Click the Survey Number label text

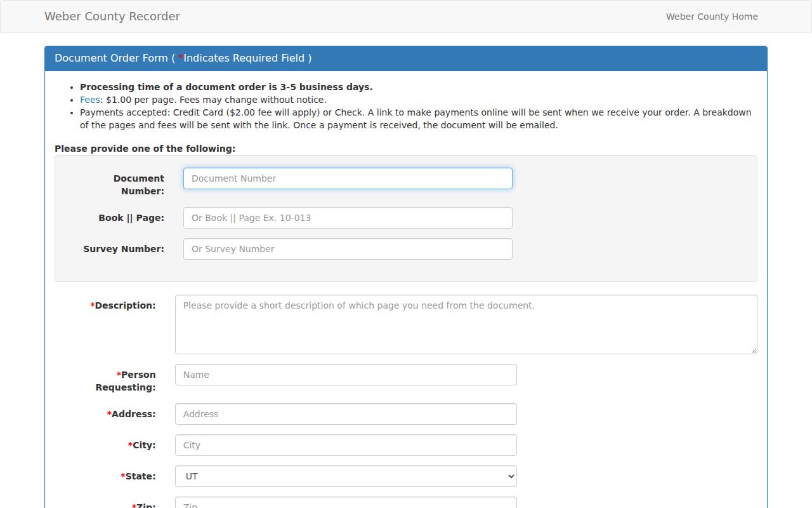tap(124, 249)
